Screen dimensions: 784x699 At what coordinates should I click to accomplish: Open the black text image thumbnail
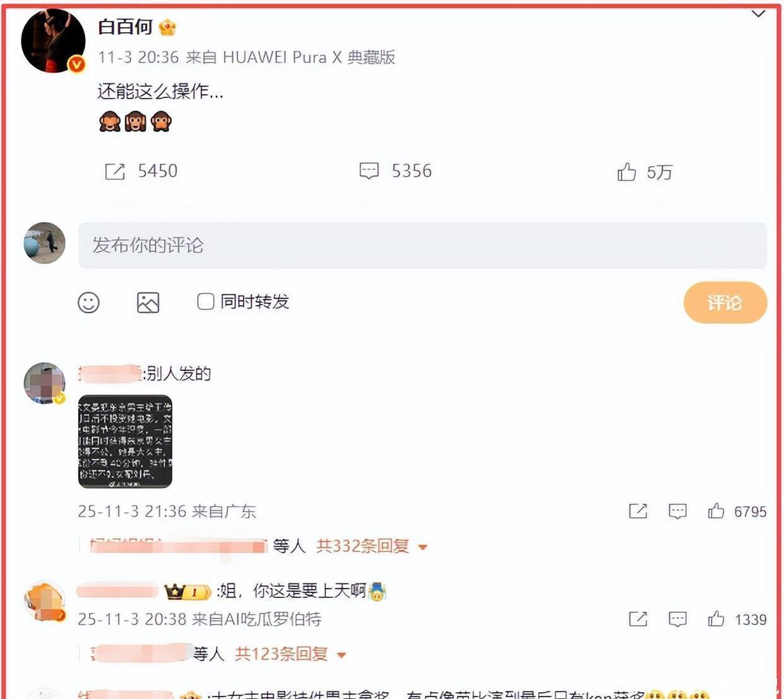125,441
